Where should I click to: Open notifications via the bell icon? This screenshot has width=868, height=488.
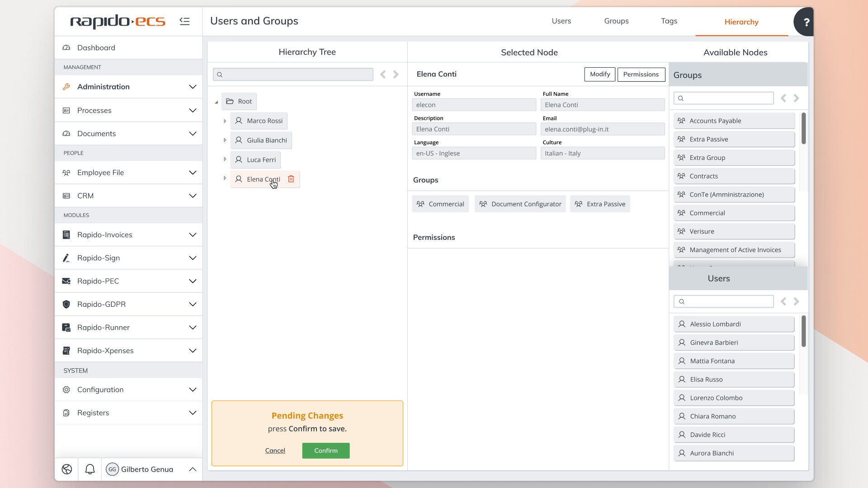click(x=90, y=469)
